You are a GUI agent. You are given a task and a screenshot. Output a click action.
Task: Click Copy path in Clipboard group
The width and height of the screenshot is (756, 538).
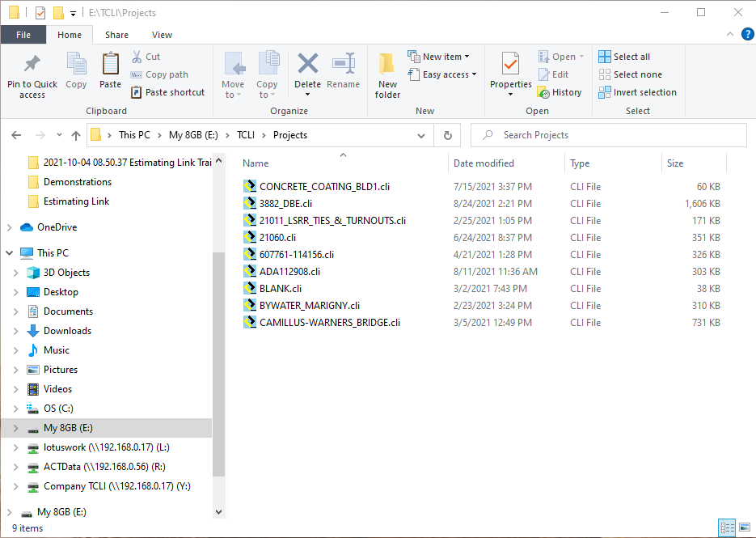(x=159, y=74)
